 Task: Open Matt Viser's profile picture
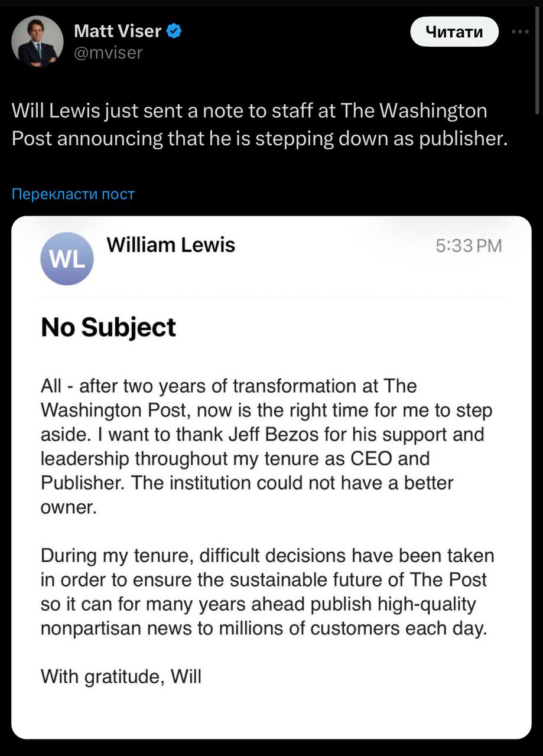coord(37,41)
